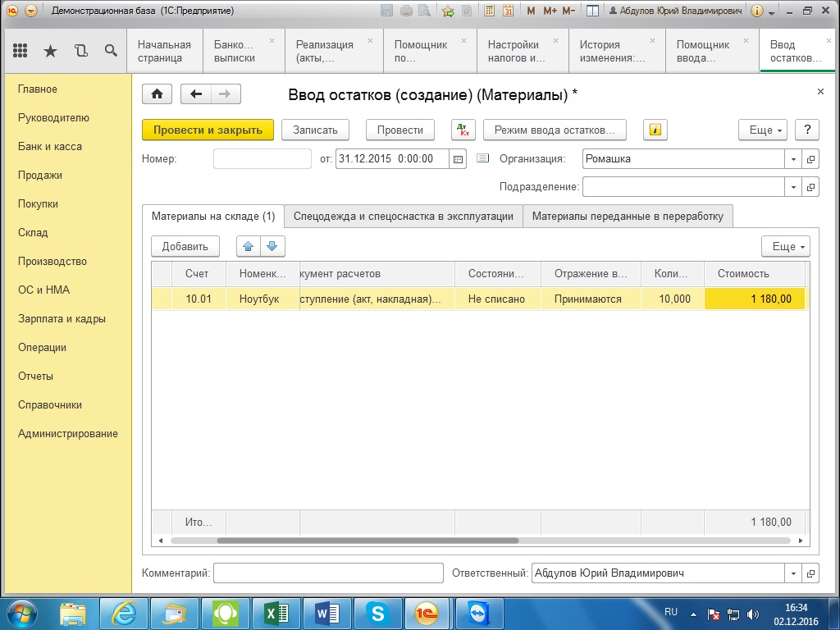The height and width of the screenshot is (630, 840).
Task: Click the search magnifier icon
Action: point(111,51)
